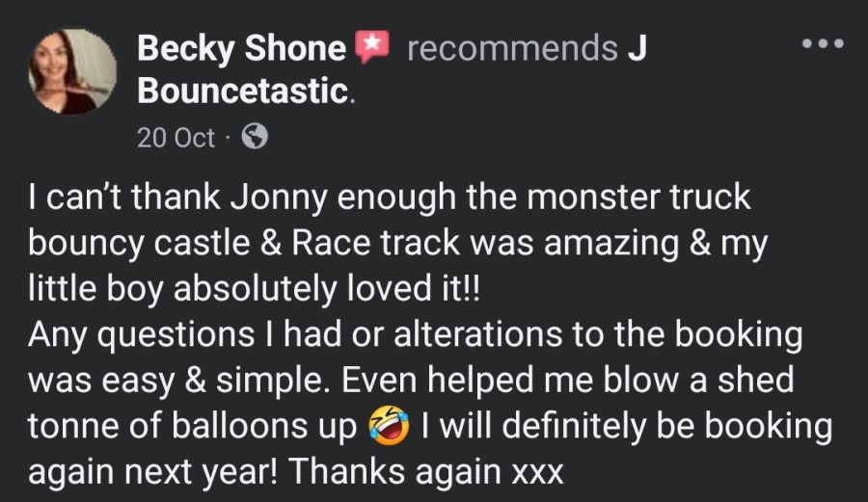Open the three-dot post options menu
The width and height of the screenshot is (868, 502).
[824, 44]
